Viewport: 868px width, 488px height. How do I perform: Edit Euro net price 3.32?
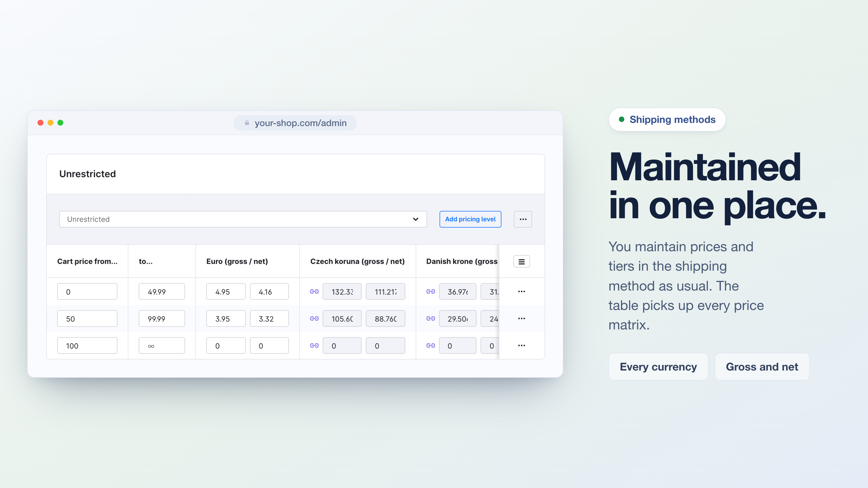click(x=269, y=319)
